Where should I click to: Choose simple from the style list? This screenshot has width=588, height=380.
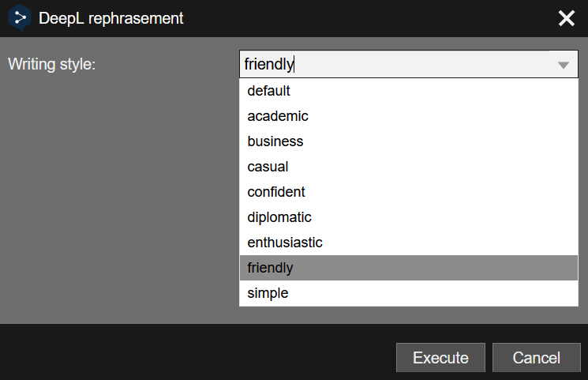[409, 293]
